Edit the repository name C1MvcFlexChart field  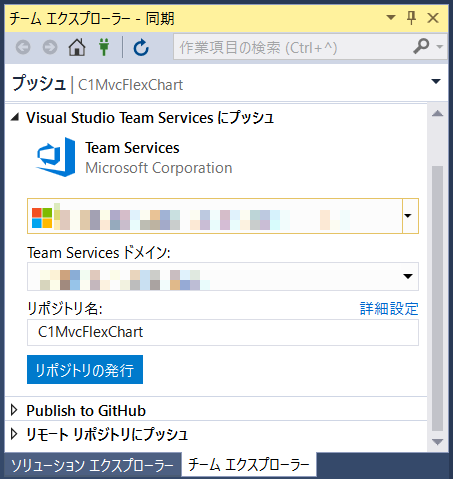tap(223, 332)
